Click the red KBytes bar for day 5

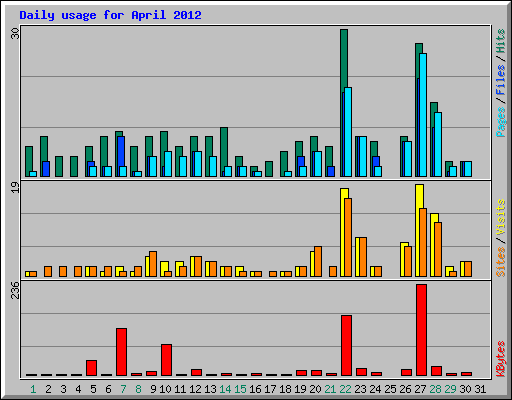click(91, 368)
